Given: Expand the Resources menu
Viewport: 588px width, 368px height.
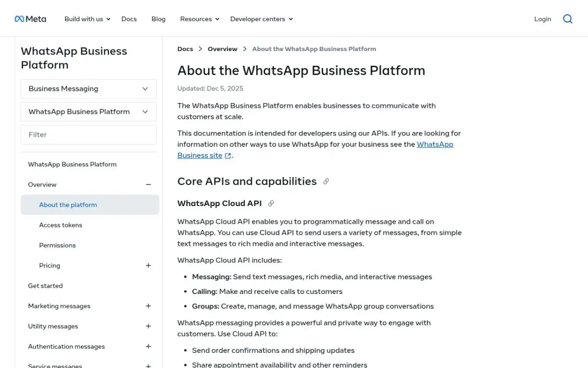Looking at the screenshot, I should point(200,19).
